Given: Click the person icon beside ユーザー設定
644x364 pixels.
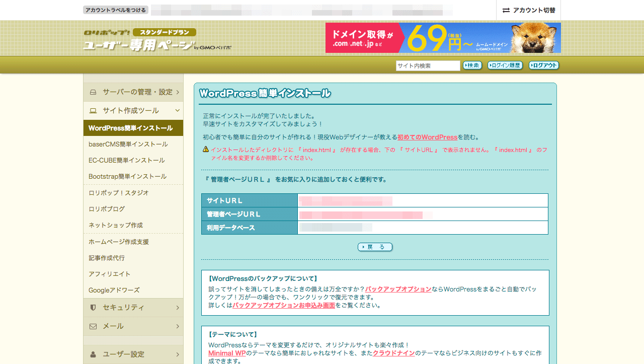Looking at the screenshot, I should (x=93, y=354).
